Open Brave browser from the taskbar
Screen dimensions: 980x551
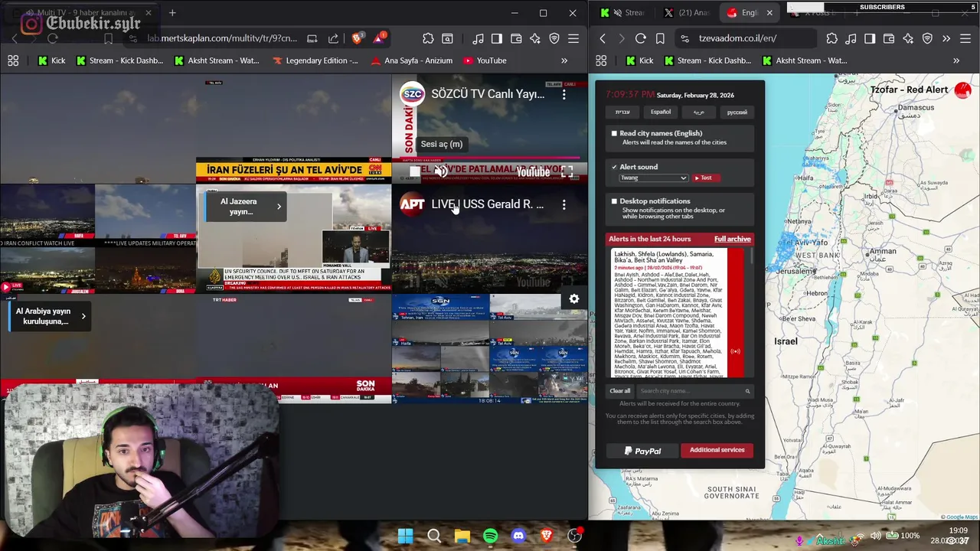(547, 536)
